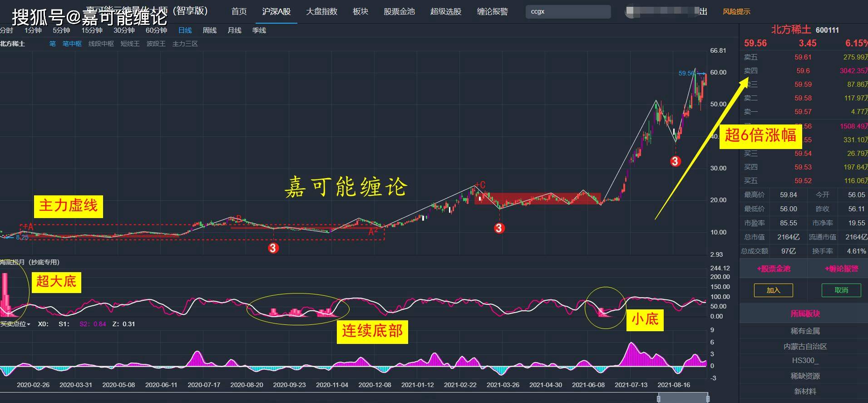Image resolution: width=868 pixels, height=403 pixels.
Task: Open the 买卖点位 indicator dropdown
Action: point(15,324)
